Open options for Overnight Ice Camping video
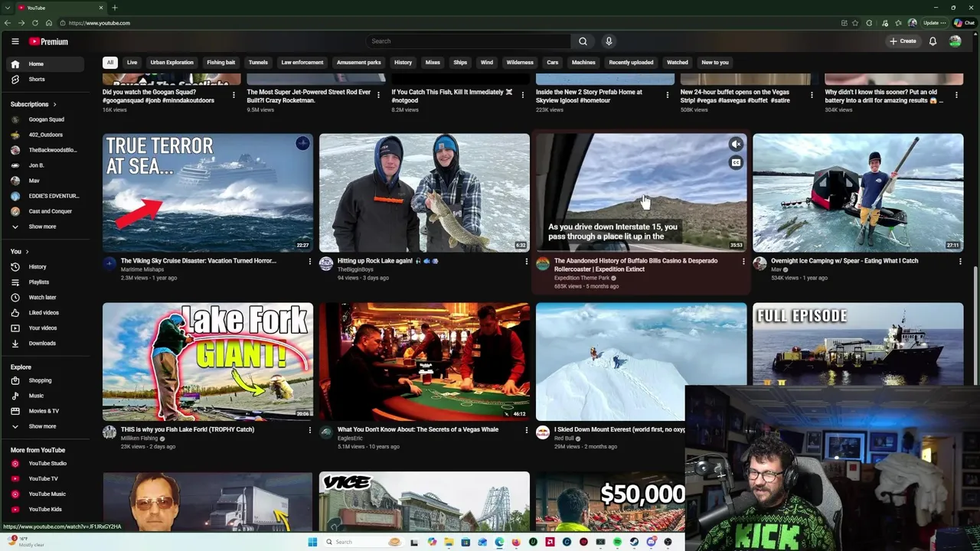 (960, 262)
